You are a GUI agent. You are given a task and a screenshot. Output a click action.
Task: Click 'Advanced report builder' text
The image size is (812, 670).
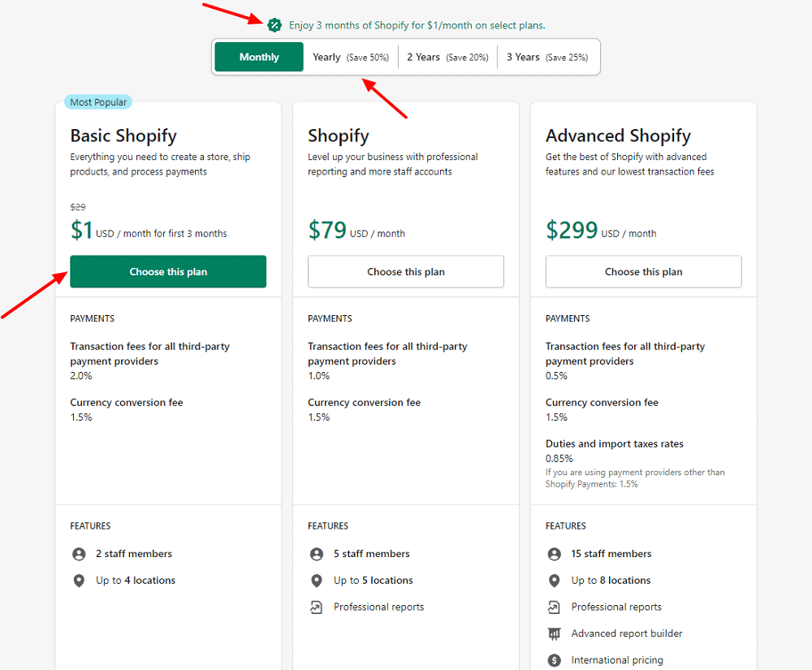click(627, 633)
